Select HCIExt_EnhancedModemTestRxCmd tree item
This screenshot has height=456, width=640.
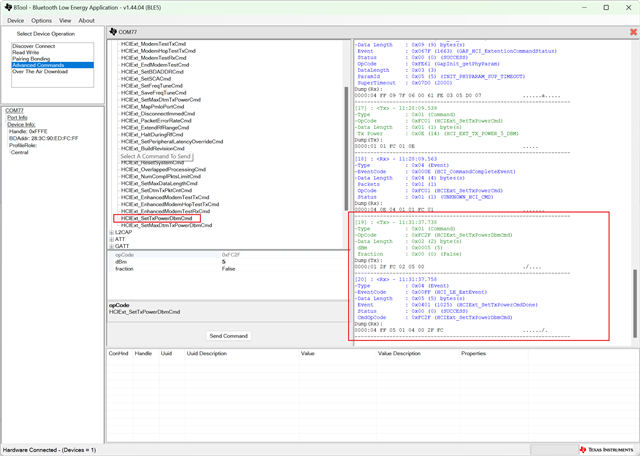pos(165,211)
